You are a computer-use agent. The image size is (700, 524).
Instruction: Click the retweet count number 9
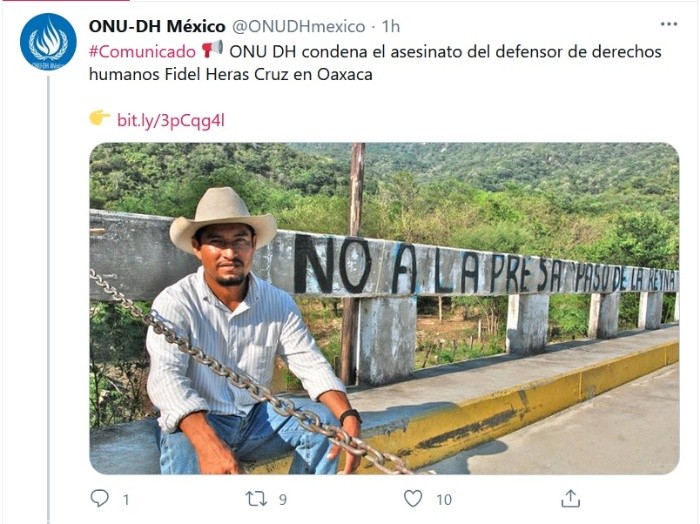click(283, 499)
